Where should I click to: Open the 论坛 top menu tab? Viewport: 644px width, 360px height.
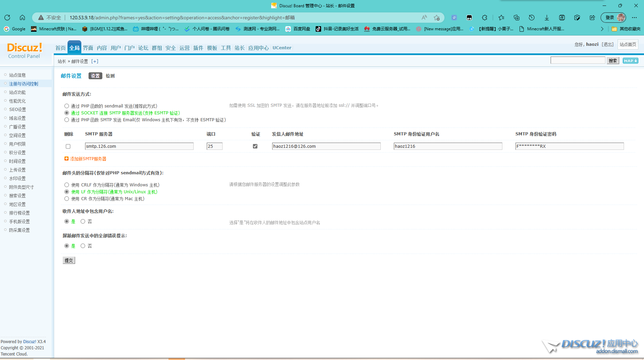click(x=143, y=48)
